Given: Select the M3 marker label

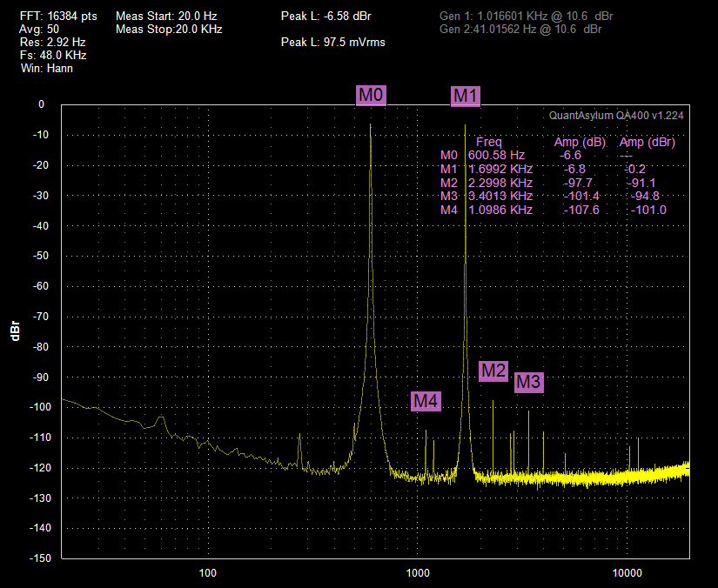Looking at the screenshot, I should click(529, 382).
